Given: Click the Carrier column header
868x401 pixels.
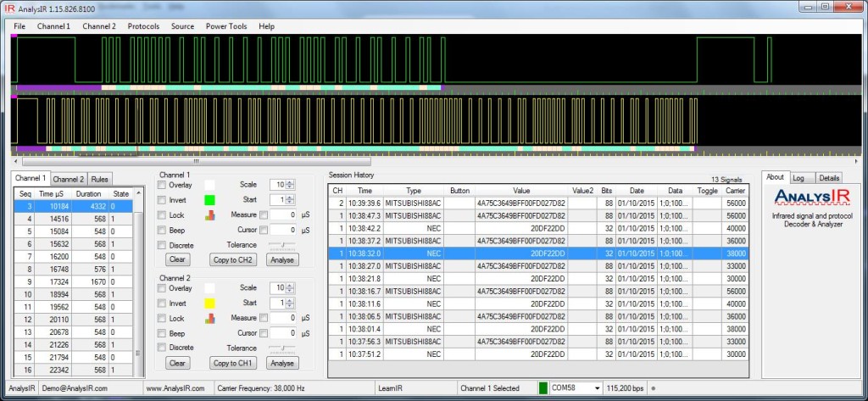Looking at the screenshot, I should point(735,191).
